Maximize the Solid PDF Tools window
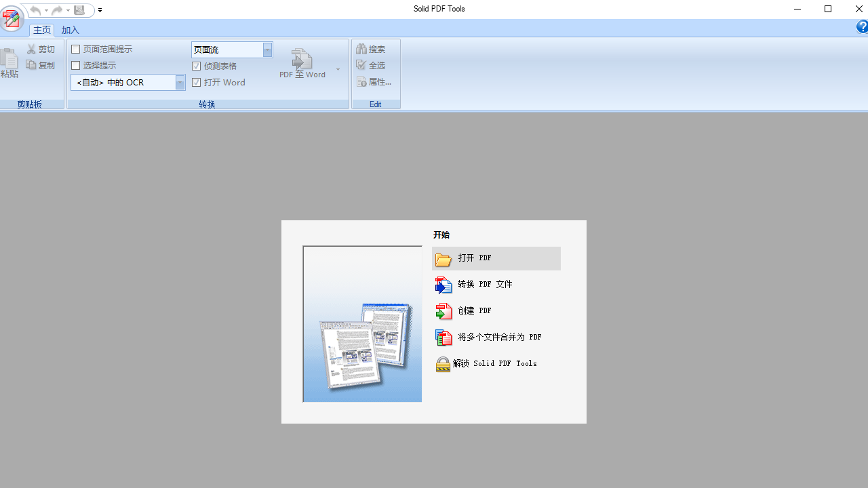 [828, 9]
